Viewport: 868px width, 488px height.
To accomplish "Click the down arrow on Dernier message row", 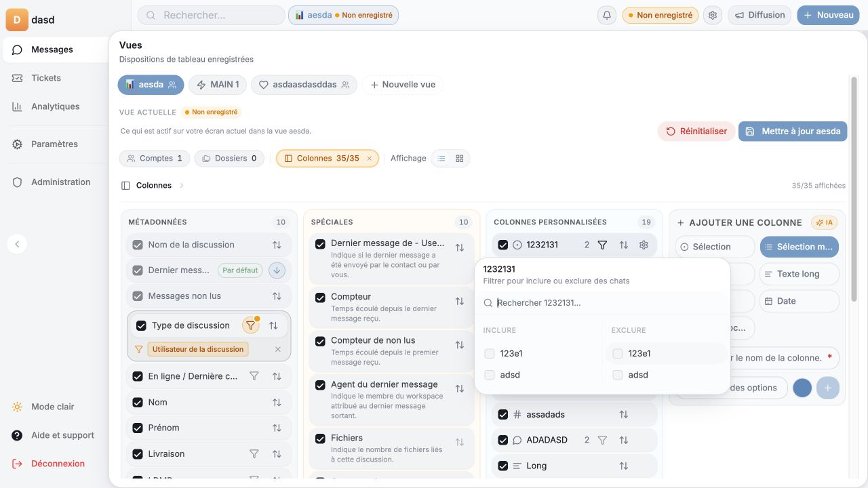I will 277,270.
